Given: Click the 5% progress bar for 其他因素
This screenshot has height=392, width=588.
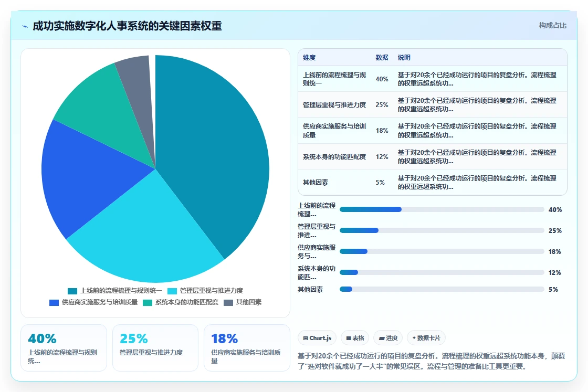Looking at the screenshot, I should (x=442, y=289).
